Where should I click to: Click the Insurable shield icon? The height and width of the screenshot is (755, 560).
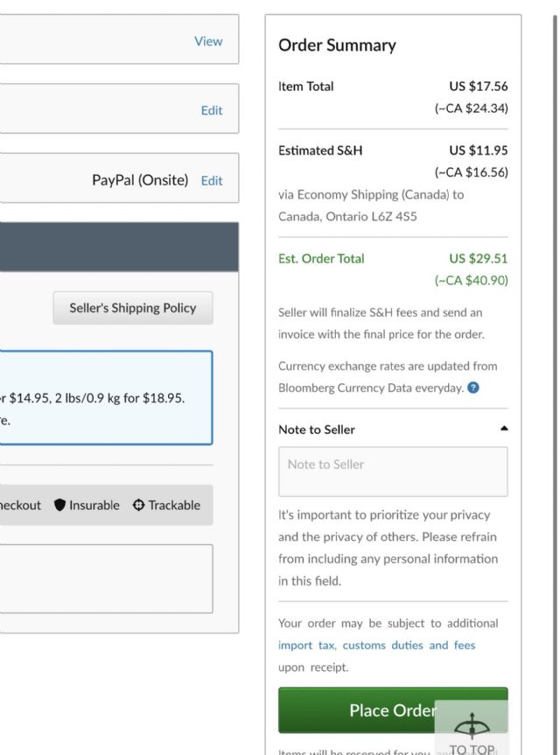point(60,506)
